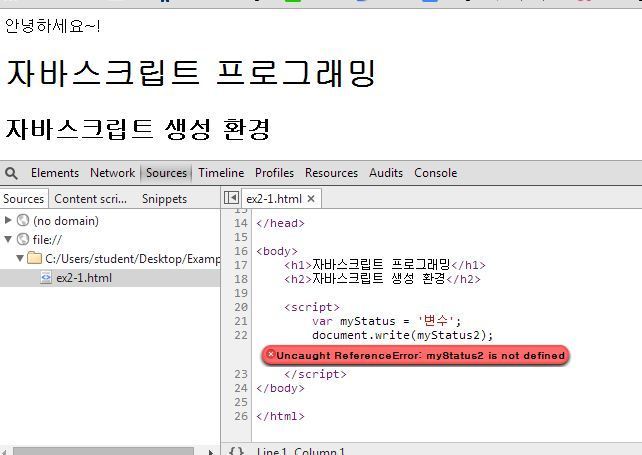Open the Console panel
The height and width of the screenshot is (455, 642).
436,173
